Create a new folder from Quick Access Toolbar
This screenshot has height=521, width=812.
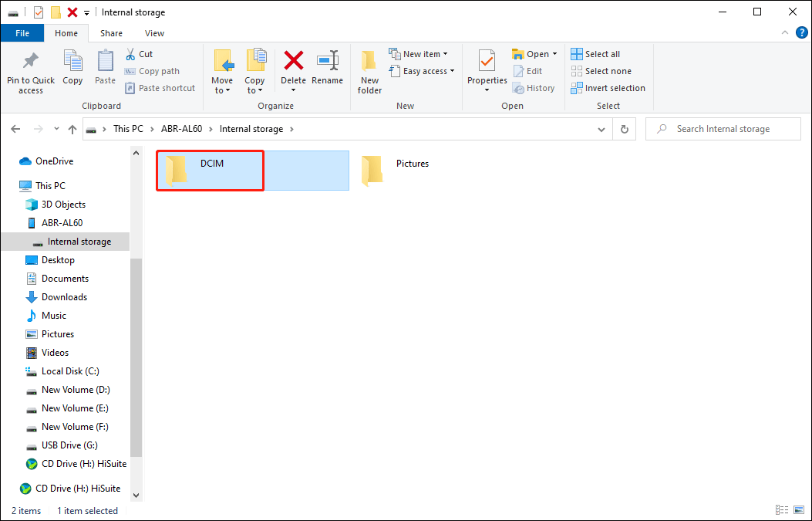tap(56, 12)
